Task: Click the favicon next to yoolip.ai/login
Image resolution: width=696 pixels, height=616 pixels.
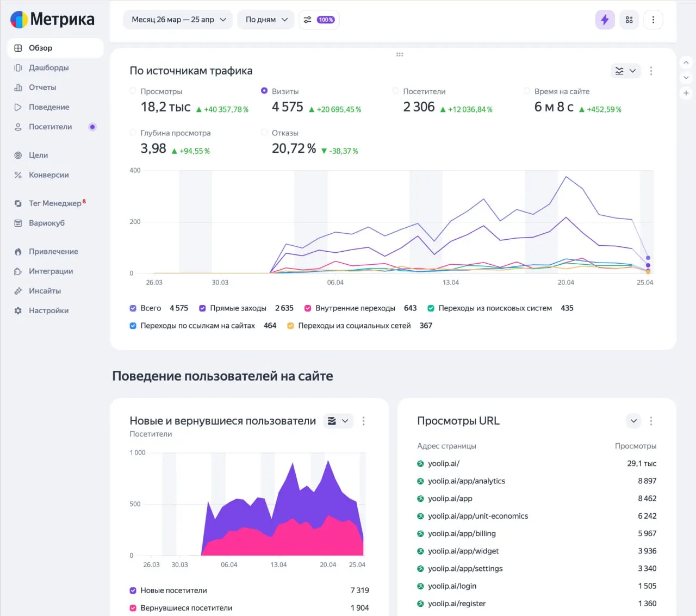Action: pos(420,586)
